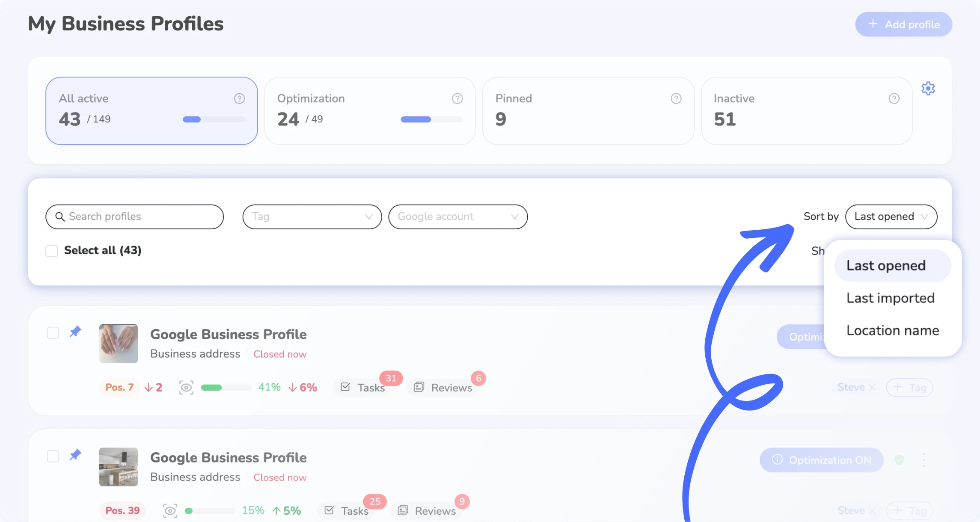Click the Search profiles field

[x=135, y=217]
